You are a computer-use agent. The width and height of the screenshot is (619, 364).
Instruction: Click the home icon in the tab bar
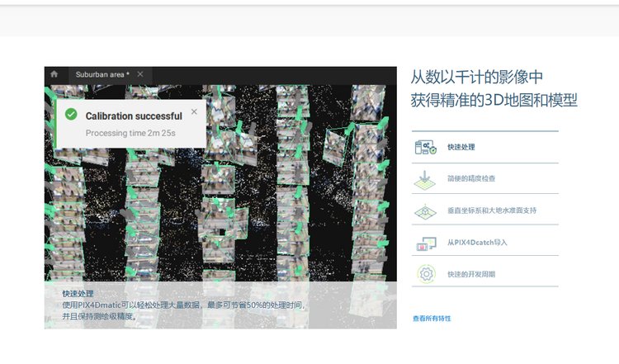click(54, 74)
